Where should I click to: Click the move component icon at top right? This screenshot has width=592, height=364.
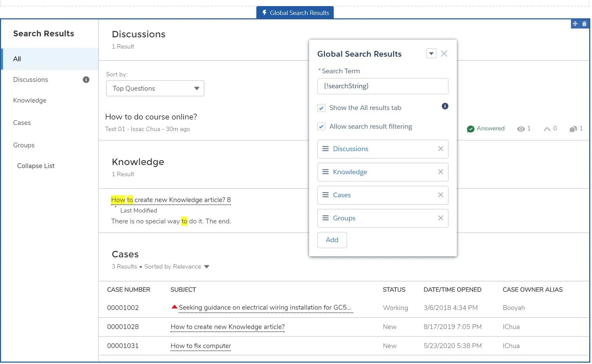click(575, 24)
